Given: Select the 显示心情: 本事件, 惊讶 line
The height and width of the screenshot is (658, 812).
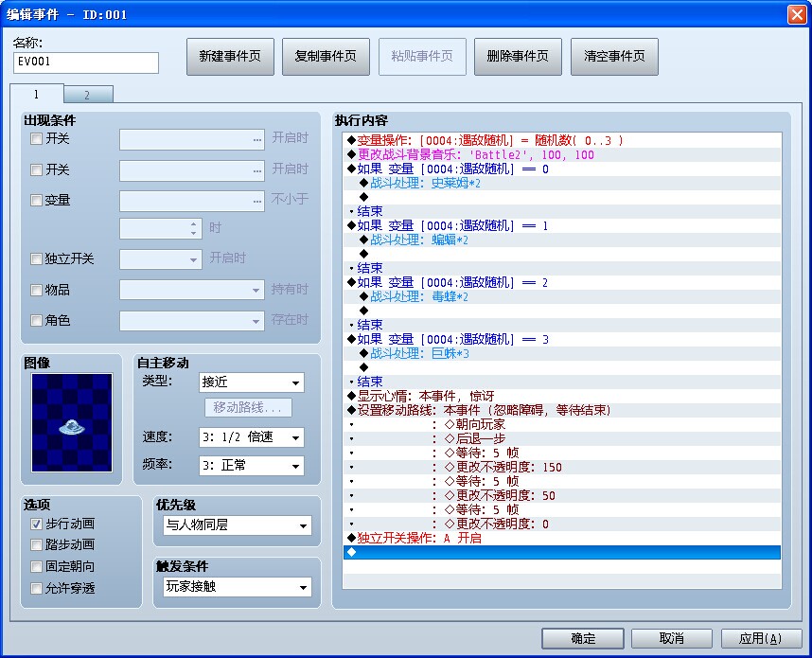Looking at the screenshot, I should click(x=562, y=397).
